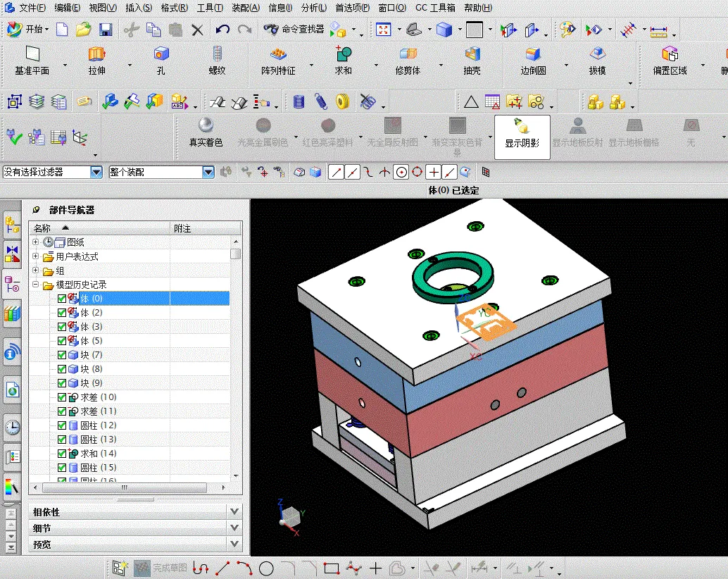Open the 分析(L) menu
728x579 pixels.
314,8
